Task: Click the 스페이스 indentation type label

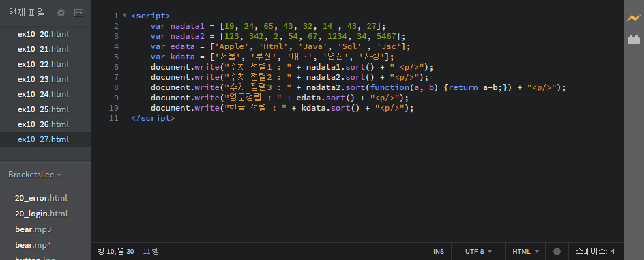Action: (x=591, y=251)
